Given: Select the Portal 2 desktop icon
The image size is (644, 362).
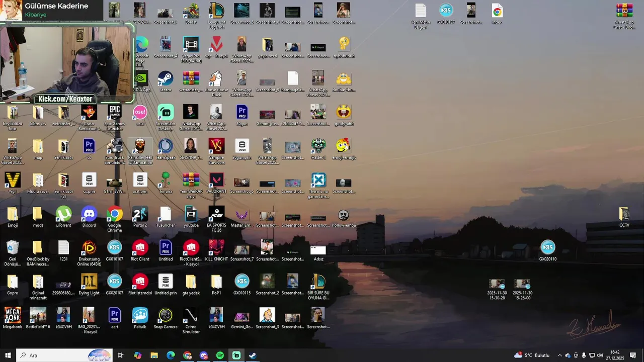Looking at the screenshot, I should tap(140, 217).
